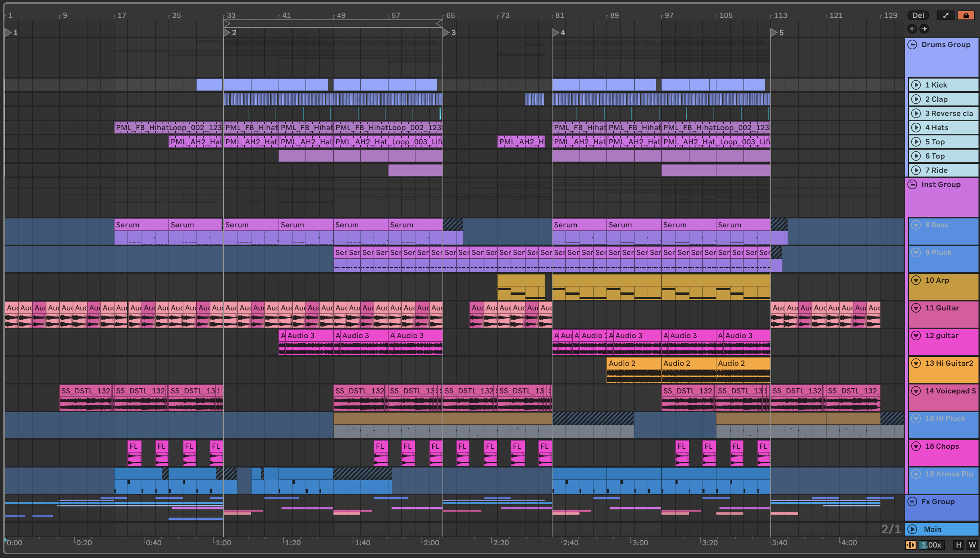
Task: Collapse the Drums Group track
Action: point(912,45)
